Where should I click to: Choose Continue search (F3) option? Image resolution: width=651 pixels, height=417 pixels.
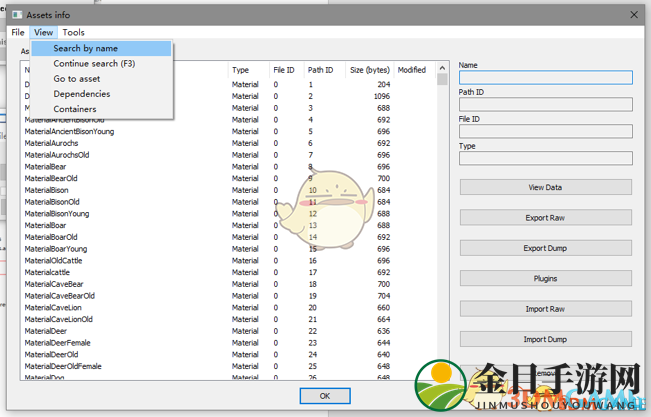(x=94, y=63)
